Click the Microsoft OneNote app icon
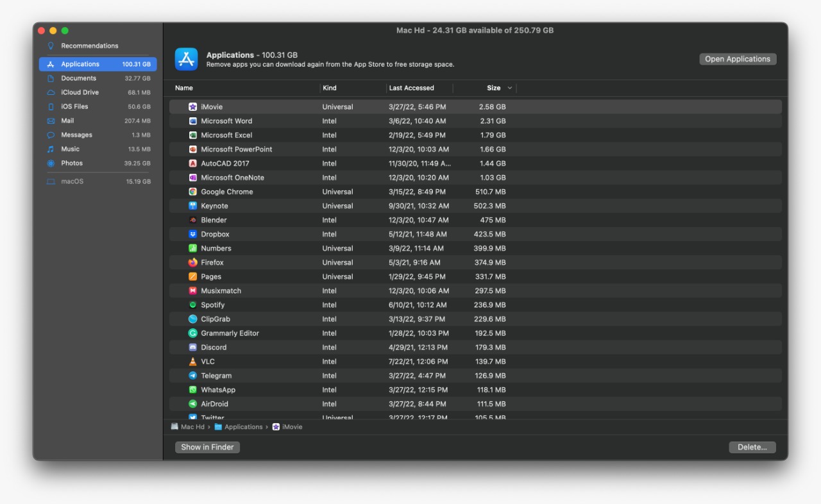The height and width of the screenshot is (504, 821). tap(192, 178)
